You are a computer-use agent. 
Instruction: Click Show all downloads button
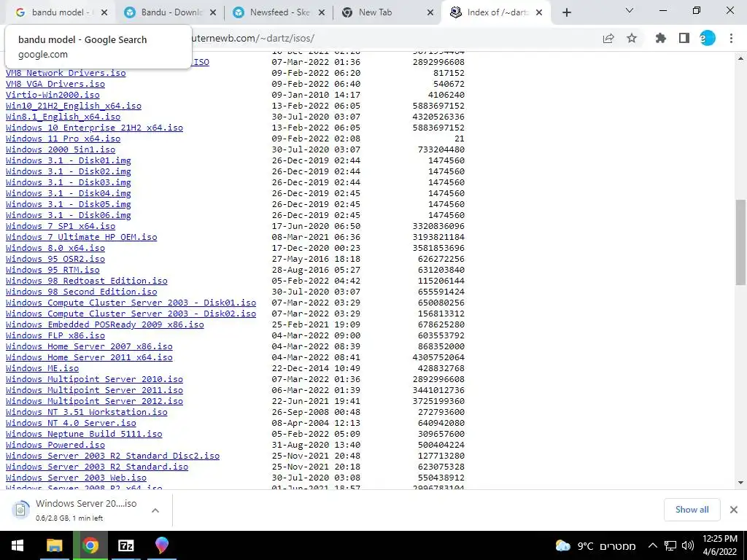click(692, 510)
